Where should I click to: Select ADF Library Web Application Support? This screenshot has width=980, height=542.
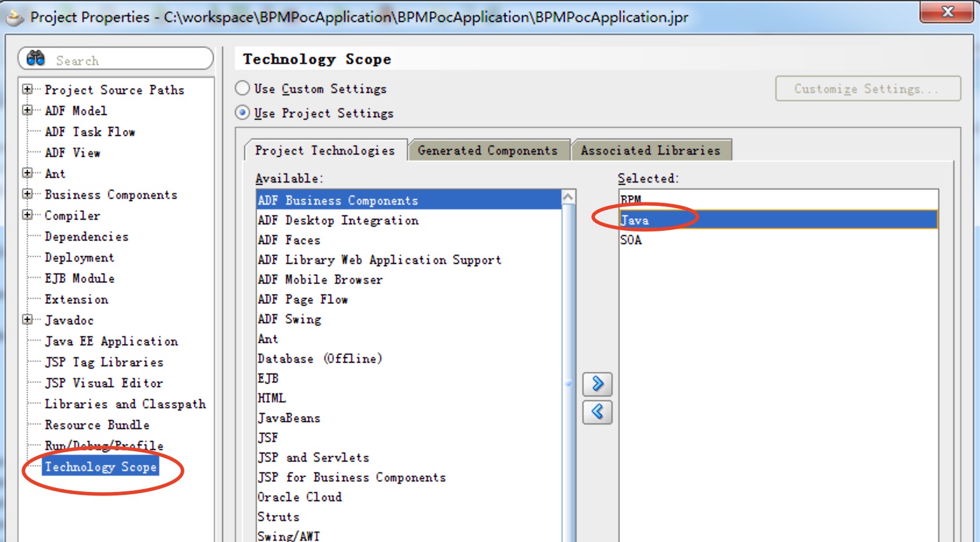click(x=409, y=260)
